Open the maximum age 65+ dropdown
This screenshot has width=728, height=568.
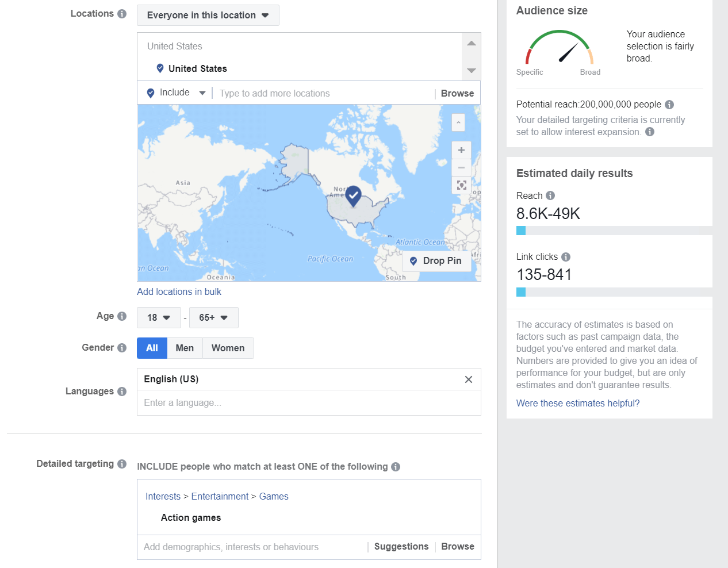pyautogui.click(x=213, y=318)
